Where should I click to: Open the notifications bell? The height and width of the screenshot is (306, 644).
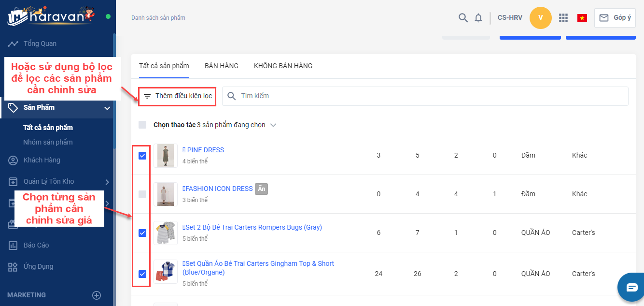click(x=478, y=18)
